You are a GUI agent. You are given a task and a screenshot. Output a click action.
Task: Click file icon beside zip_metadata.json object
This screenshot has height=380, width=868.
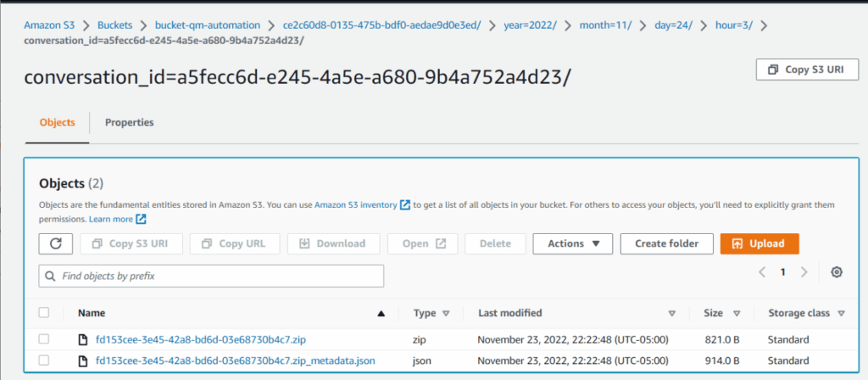tap(83, 361)
